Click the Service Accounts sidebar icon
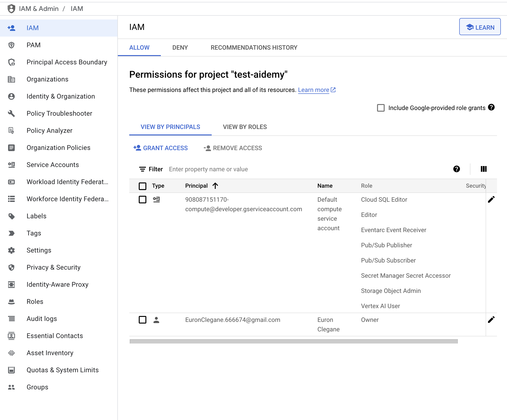This screenshot has height=420, width=507. (11, 165)
